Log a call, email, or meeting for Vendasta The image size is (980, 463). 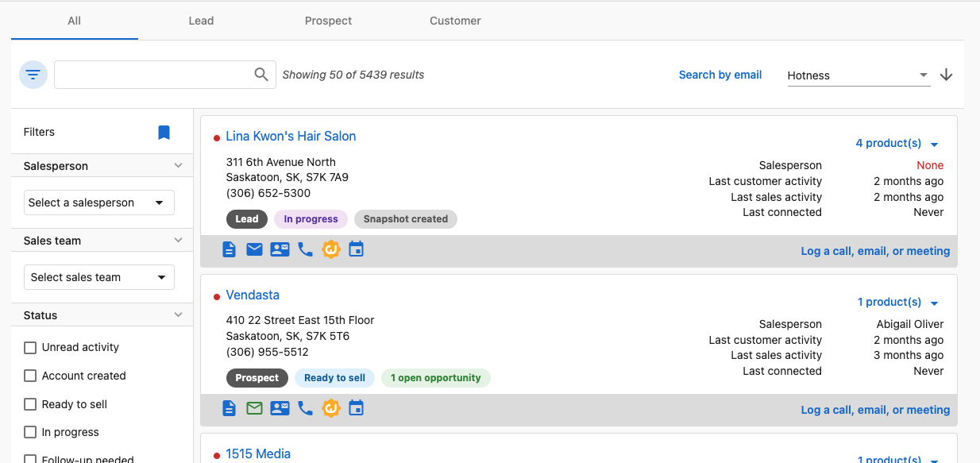pyautogui.click(x=875, y=410)
